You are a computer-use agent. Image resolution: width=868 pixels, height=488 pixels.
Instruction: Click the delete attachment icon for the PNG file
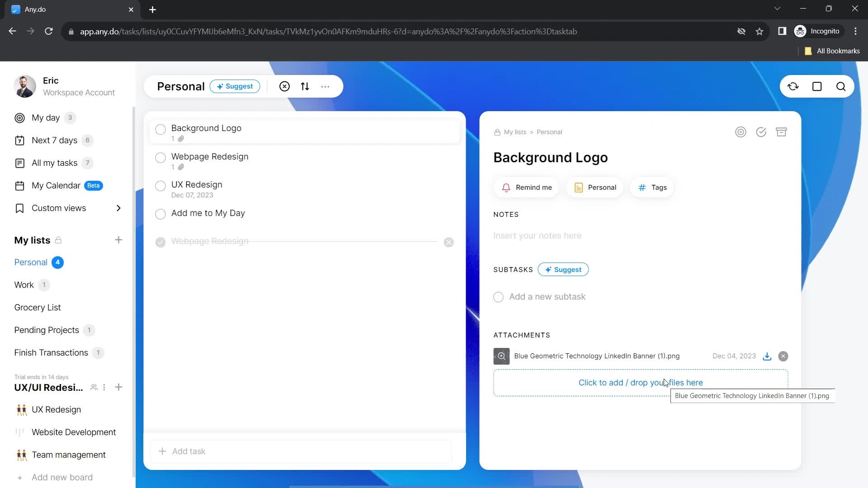point(783,356)
